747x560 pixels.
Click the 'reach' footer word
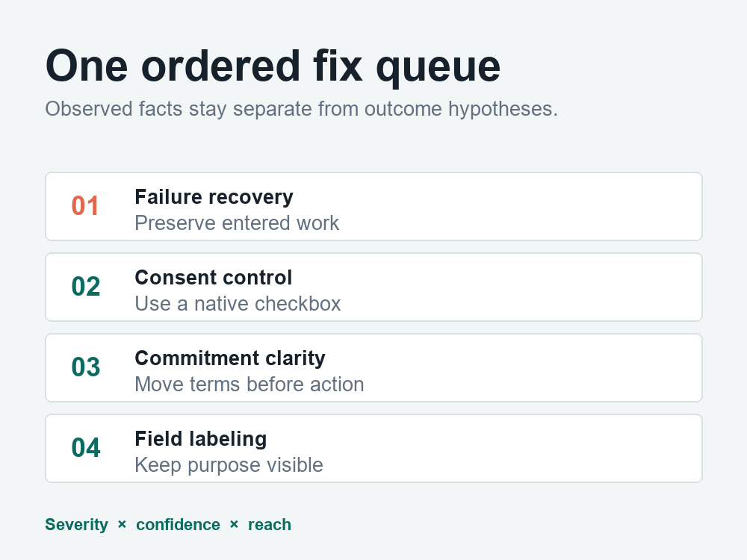[270, 524]
